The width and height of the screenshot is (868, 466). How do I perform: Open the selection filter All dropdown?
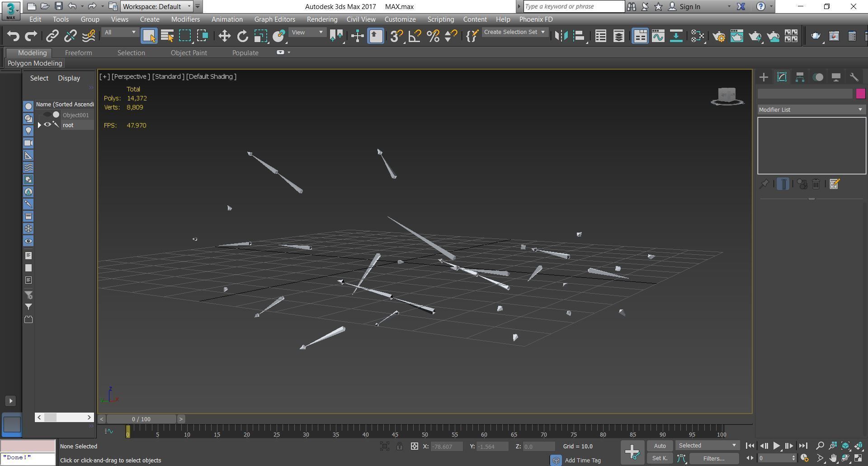click(120, 32)
